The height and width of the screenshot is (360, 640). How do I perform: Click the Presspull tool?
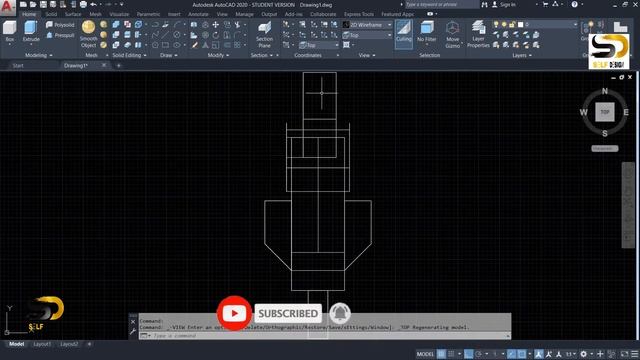click(60, 35)
